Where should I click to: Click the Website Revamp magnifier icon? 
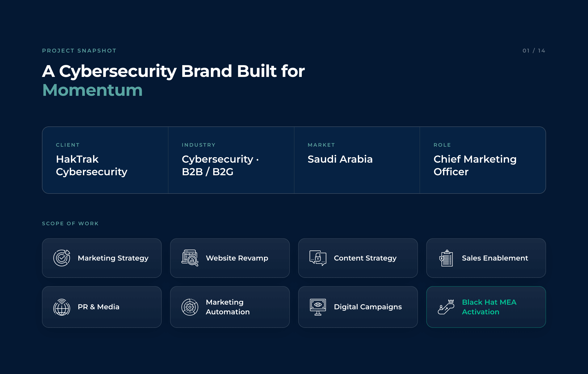(190, 258)
